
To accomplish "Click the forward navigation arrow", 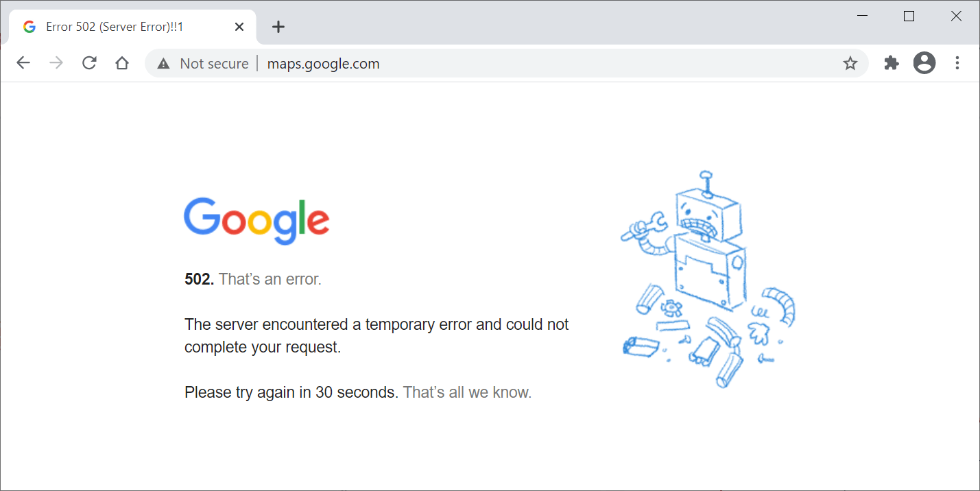I will (x=56, y=63).
